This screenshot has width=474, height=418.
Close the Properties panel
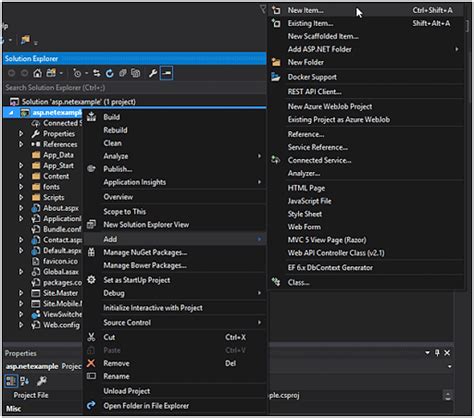[447, 353]
